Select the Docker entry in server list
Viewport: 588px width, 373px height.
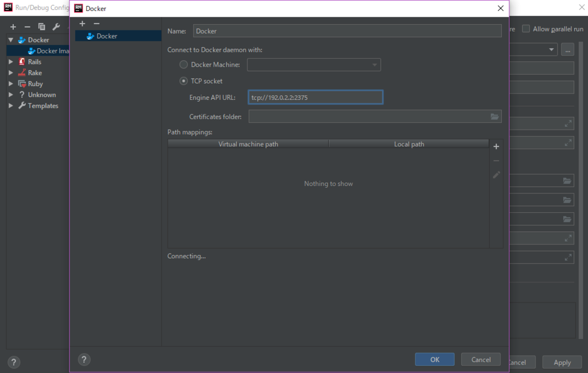[x=118, y=36]
